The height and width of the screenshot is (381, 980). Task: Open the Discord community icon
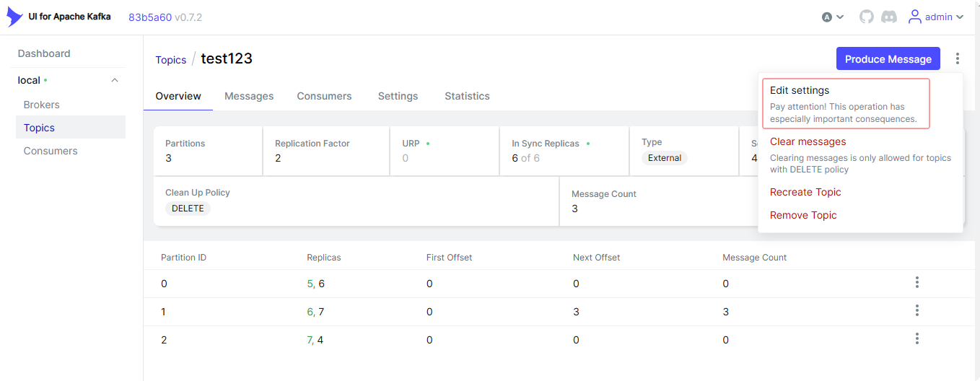click(889, 17)
